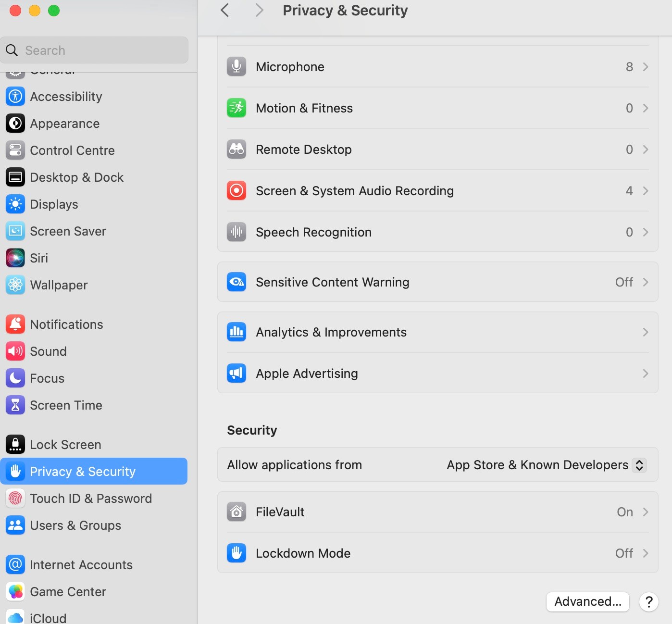This screenshot has height=624, width=672.
Task: Open Desktop & Dock using its icon
Action: (x=15, y=177)
